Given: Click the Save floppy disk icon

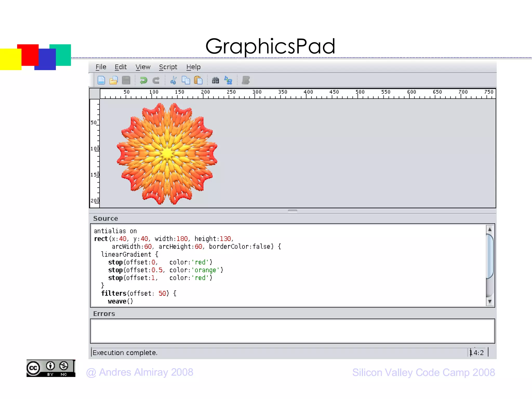Looking at the screenshot, I should [x=126, y=80].
